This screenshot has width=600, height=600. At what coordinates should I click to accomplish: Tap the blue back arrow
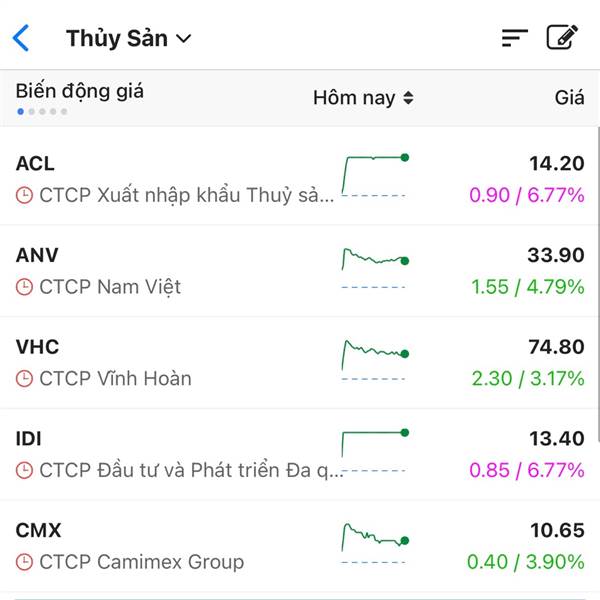tap(21, 38)
